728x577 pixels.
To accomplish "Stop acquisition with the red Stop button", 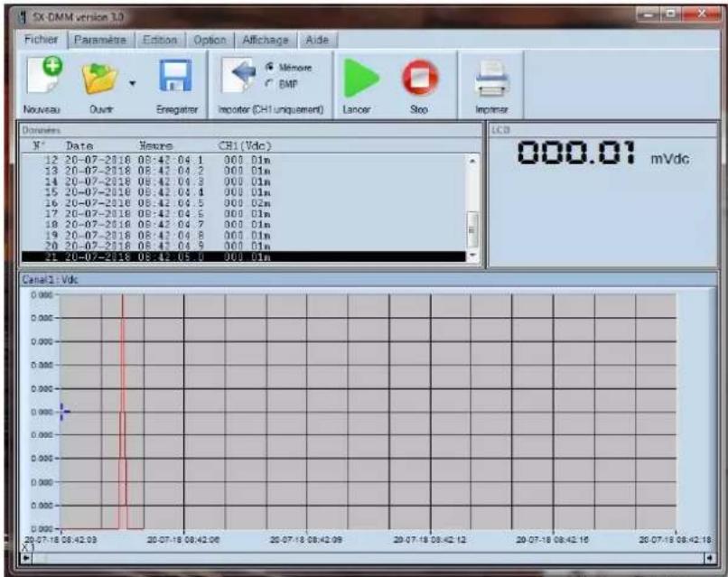I will tap(420, 78).
